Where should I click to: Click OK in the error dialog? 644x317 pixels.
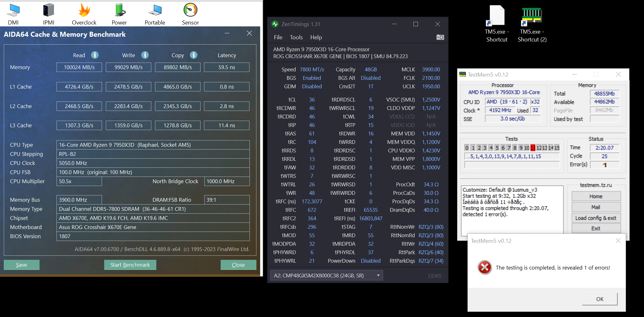coord(600,299)
